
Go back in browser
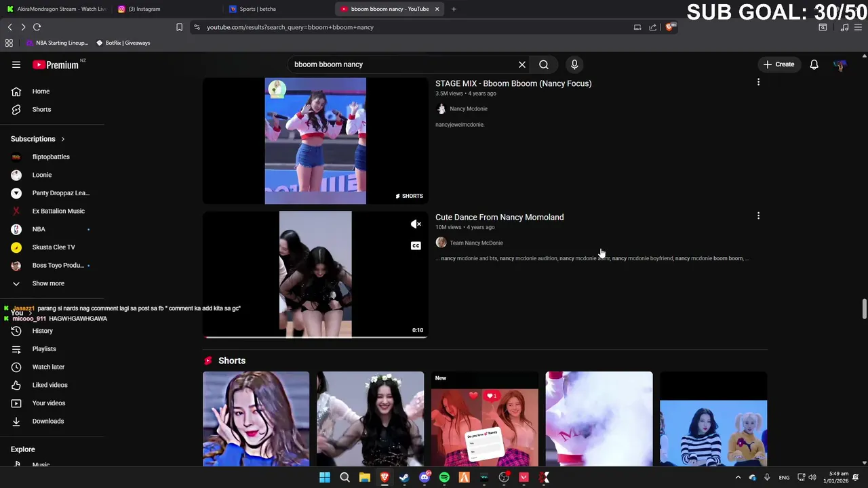click(x=9, y=27)
